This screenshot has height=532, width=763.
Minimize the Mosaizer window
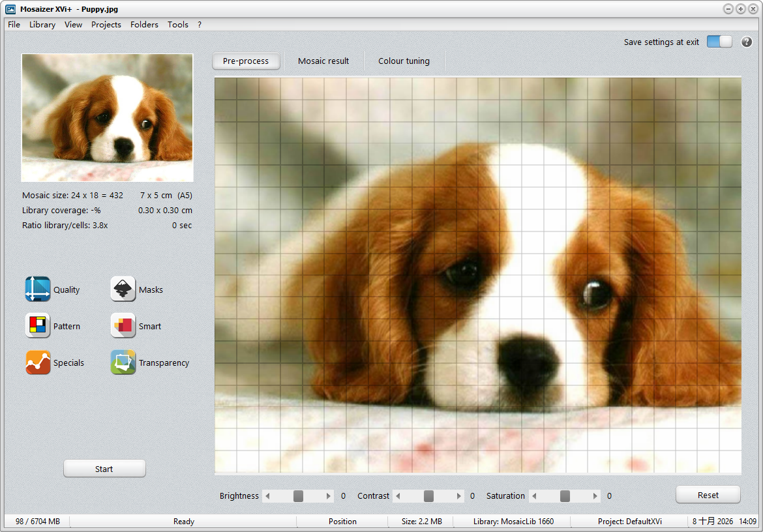pos(728,8)
